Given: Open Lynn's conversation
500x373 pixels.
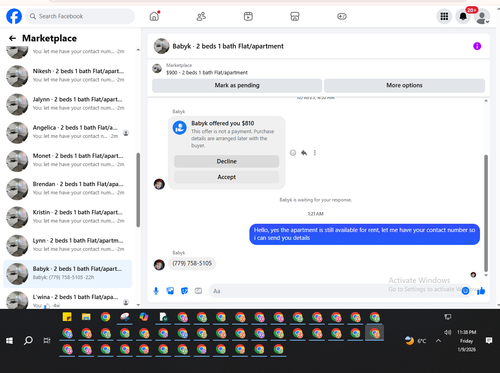Looking at the screenshot, I should pos(67,245).
